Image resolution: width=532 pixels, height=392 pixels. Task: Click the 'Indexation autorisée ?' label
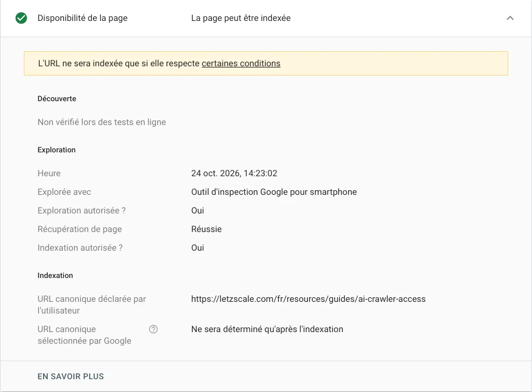tap(80, 248)
